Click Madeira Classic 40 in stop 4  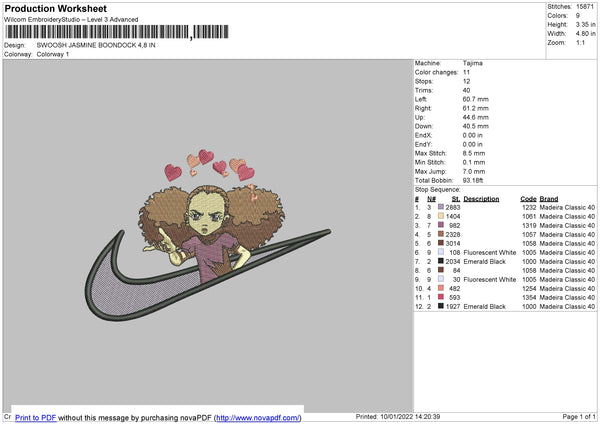coord(567,235)
